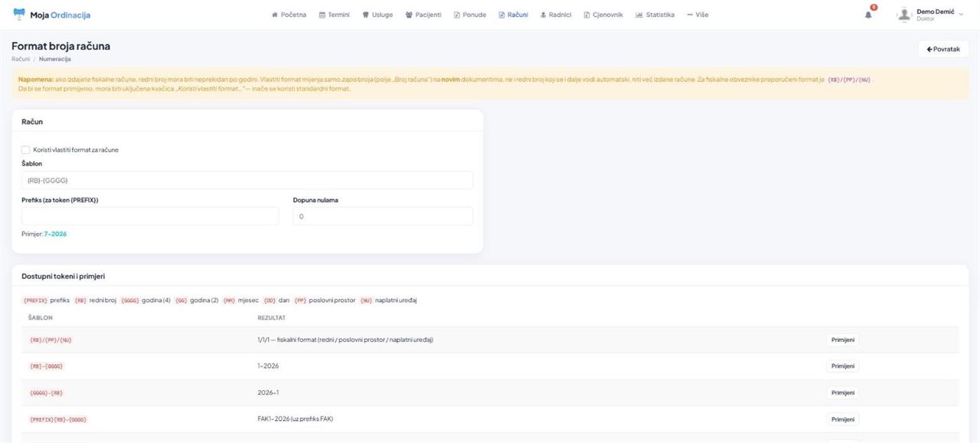Focus the Šablon input field

tap(247, 180)
